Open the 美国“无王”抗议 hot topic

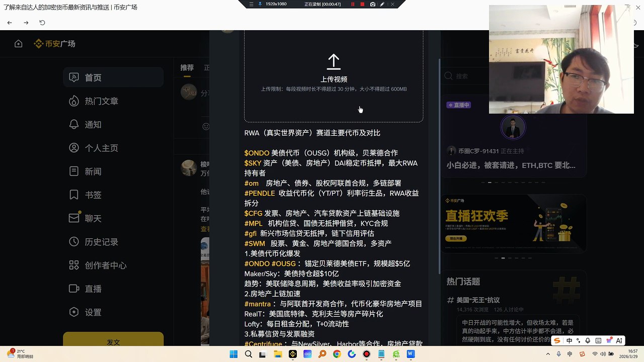click(x=477, y=300)
